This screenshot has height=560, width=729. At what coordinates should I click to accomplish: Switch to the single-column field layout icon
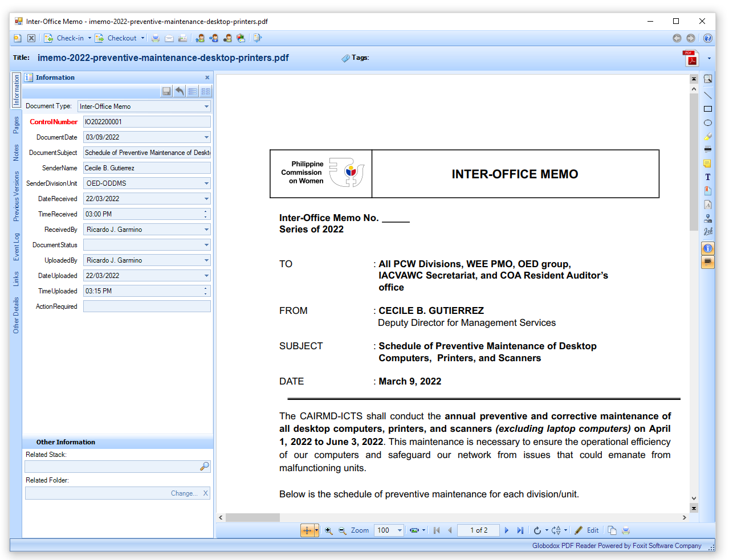pyautogui.click(x=193, y=91)
